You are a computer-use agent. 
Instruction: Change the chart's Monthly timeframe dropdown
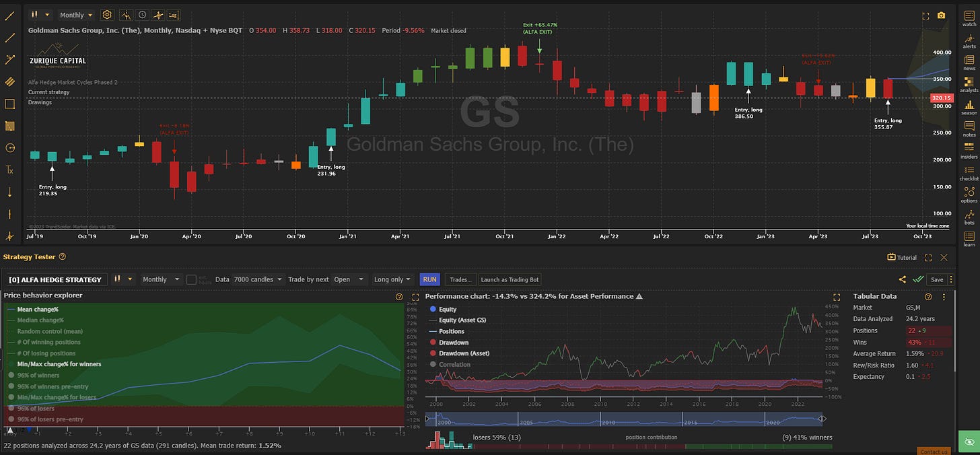coord(75,14)
